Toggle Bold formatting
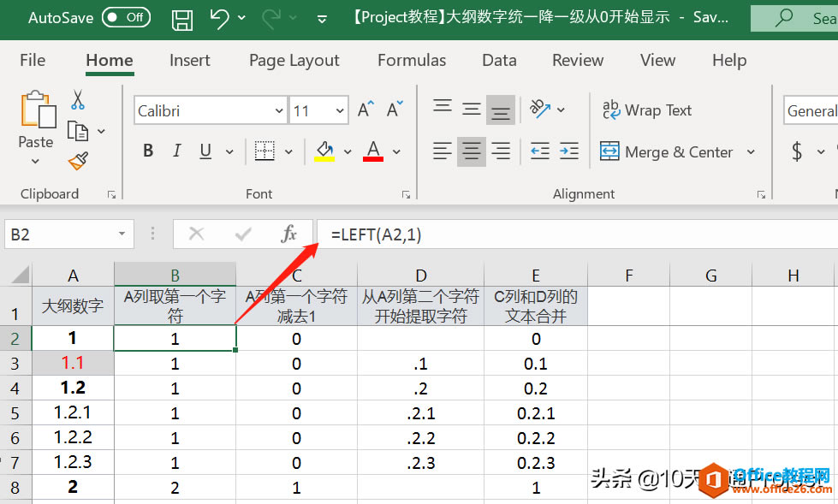This screenshot has height=504, width=838. 148,151
